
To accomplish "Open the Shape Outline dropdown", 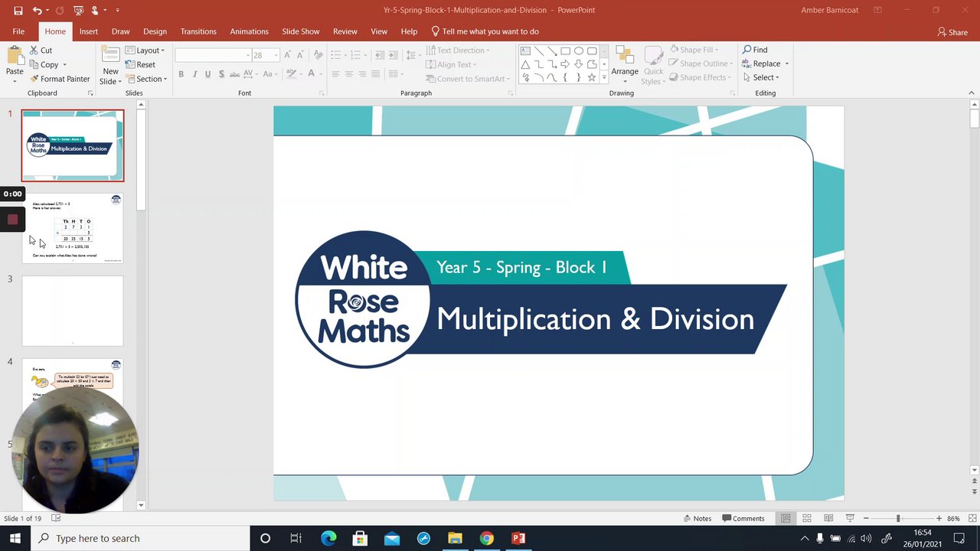I will pos(700,64).
